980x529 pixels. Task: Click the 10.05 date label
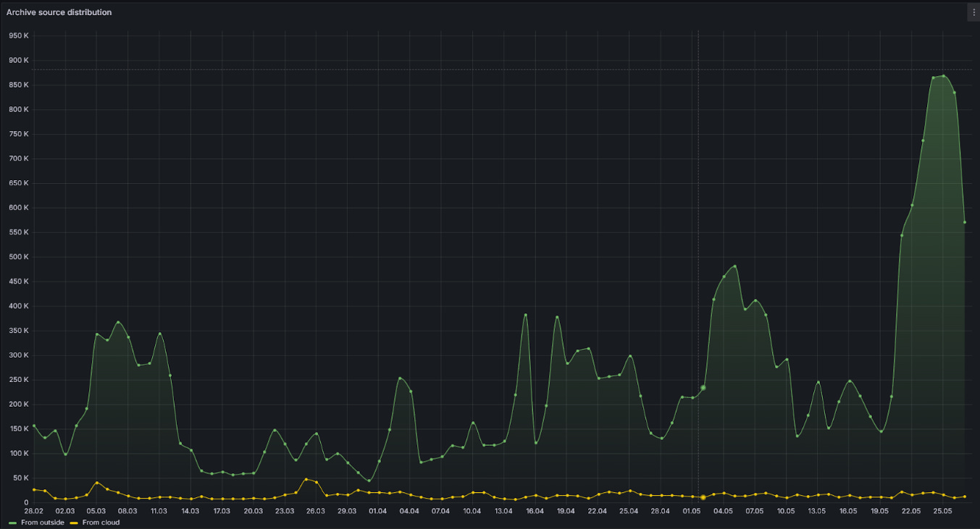(786, 511)
